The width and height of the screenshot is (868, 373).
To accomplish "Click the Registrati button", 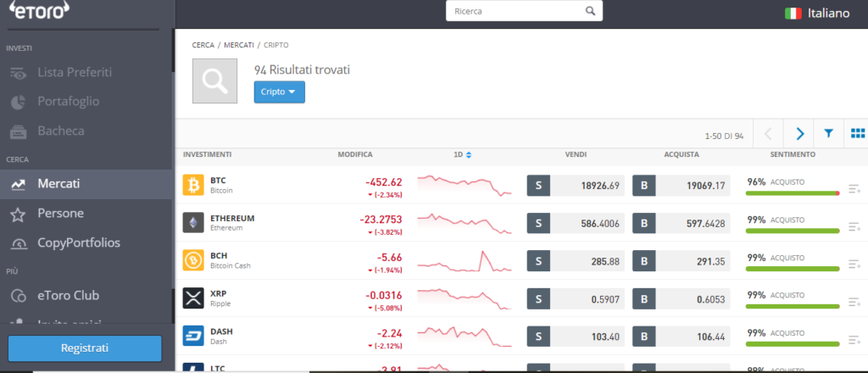I will coord(85,348).
